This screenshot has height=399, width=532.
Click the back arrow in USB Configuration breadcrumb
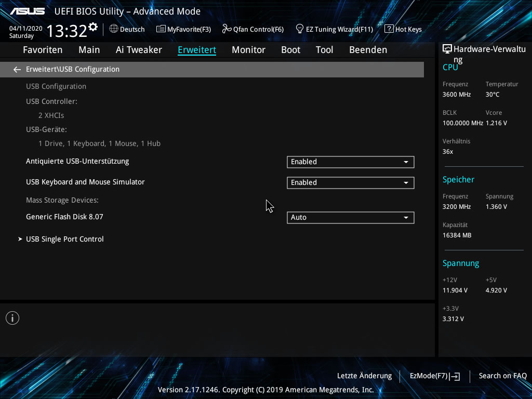[17, 70]
